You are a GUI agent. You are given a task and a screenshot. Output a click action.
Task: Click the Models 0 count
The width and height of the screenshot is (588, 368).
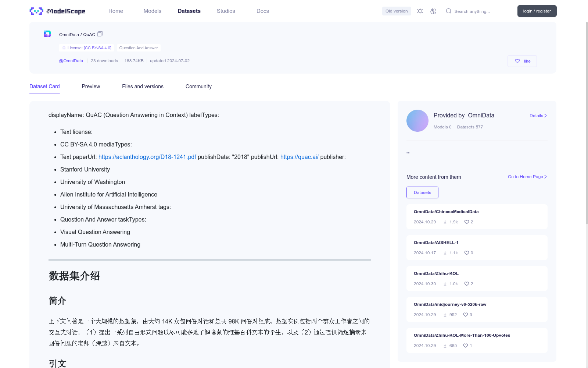coord(442,127)
